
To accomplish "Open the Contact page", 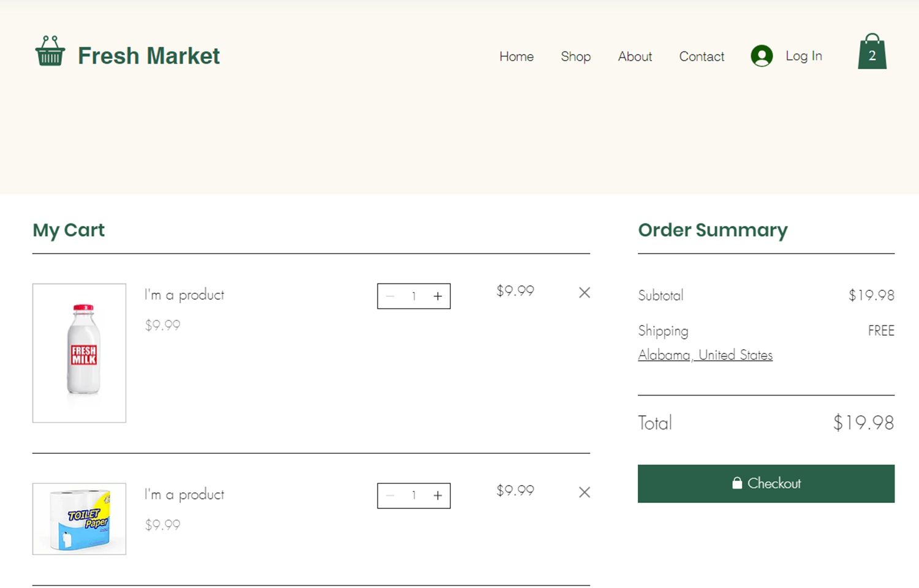I will [x=701, y=56].
